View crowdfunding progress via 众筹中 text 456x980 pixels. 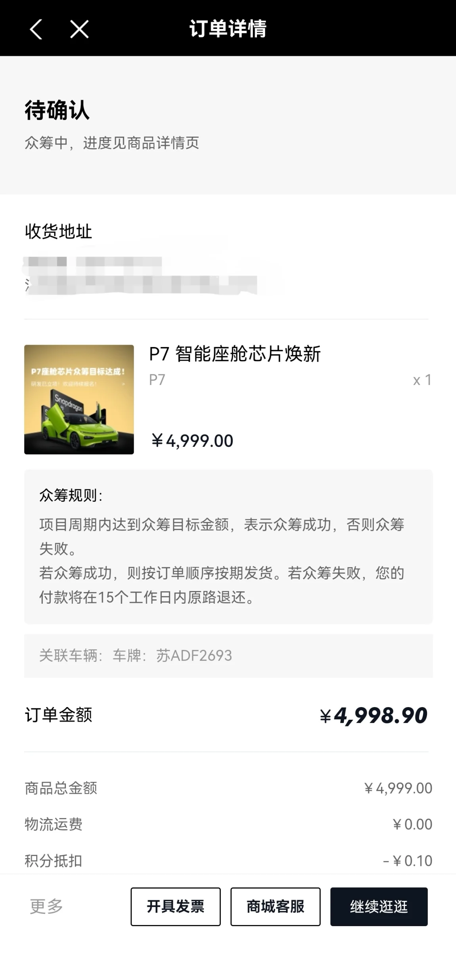click(112, 143)
